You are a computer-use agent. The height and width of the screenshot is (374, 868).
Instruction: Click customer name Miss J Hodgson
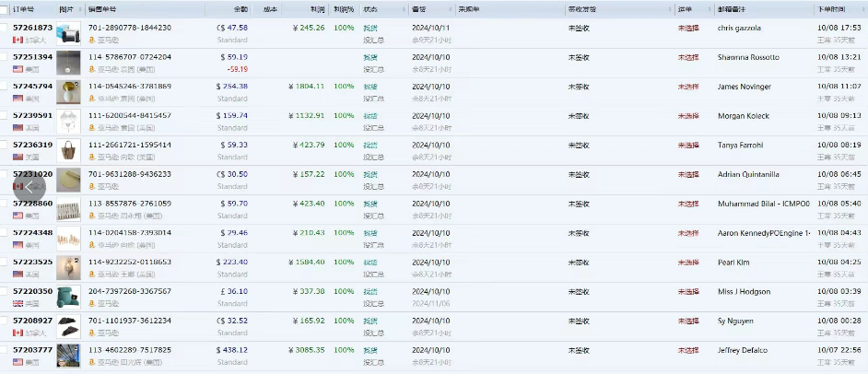coord(744,292)
